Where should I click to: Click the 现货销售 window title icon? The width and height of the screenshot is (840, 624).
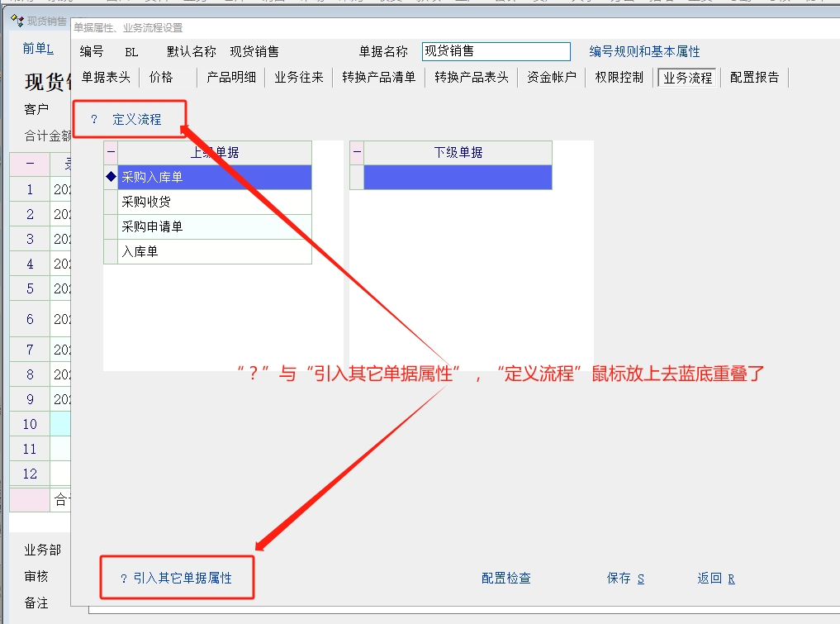click(17, 21)
